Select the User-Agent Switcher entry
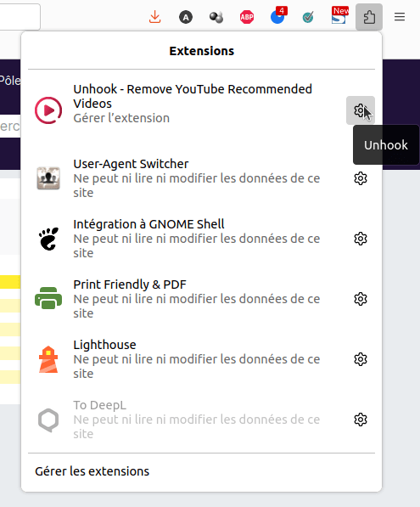The image size is (420, 507). [186, 178]
